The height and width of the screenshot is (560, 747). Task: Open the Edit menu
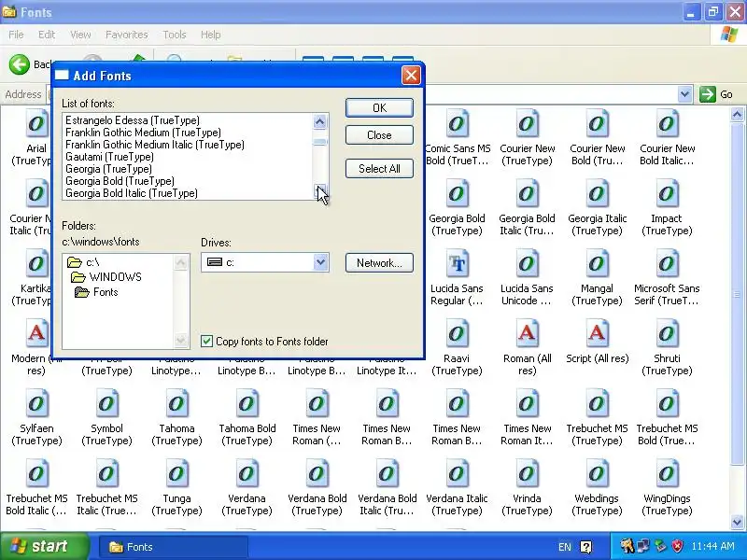pyautogui.click(x=46, y=35)
